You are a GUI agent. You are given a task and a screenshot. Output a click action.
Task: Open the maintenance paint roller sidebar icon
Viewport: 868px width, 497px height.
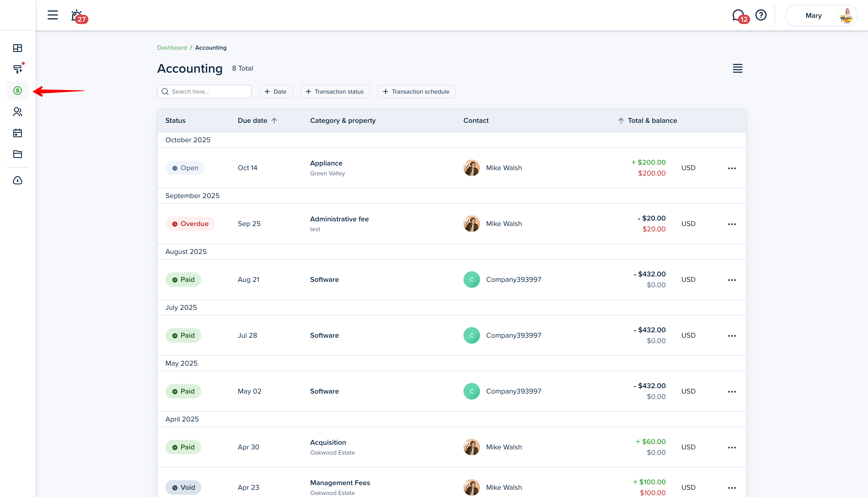click(17, 69)
